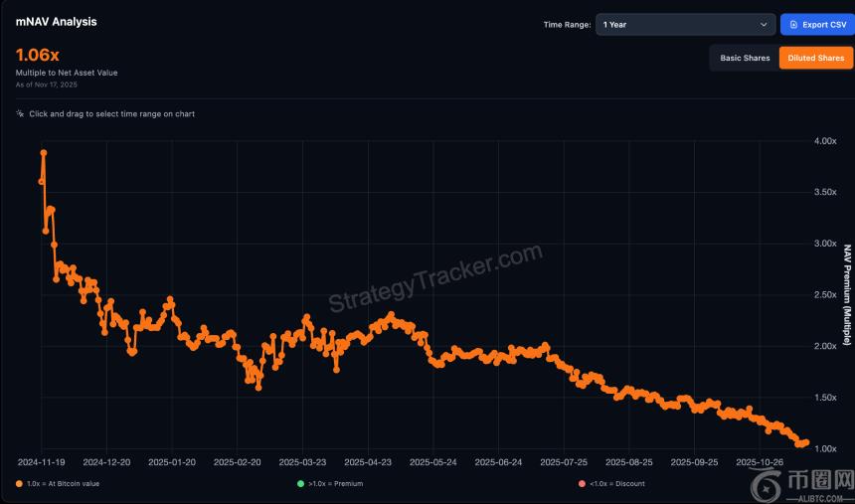
Task: Click the highest data point near 4.00x
Action: (x=44, y=153)
